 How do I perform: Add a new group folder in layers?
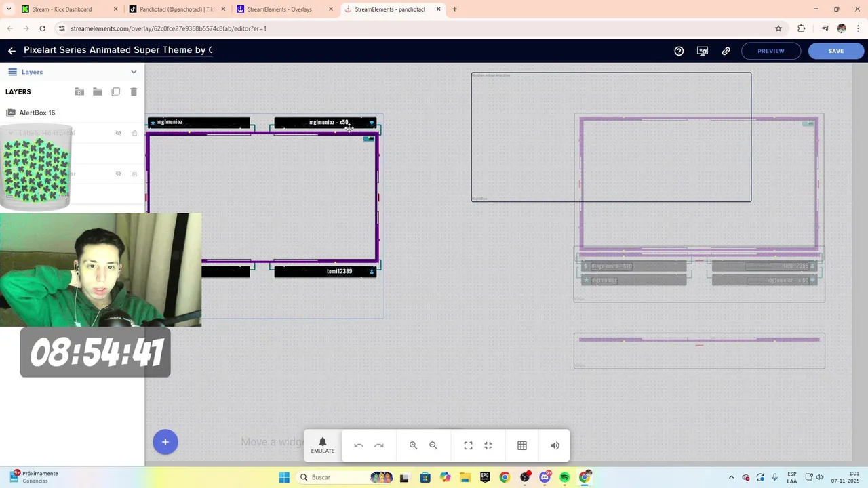click(x=79, y=91)
